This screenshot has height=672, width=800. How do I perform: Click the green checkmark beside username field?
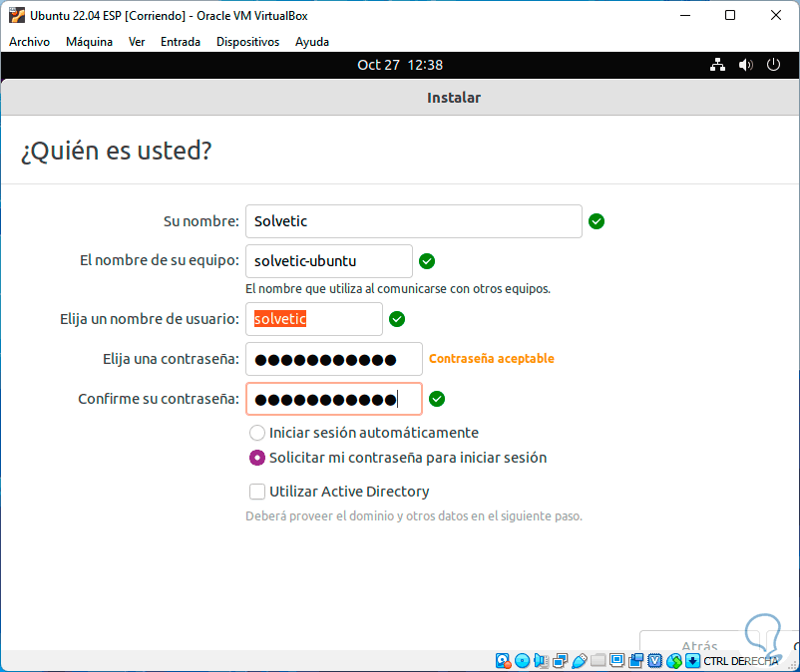pos(397,319)
